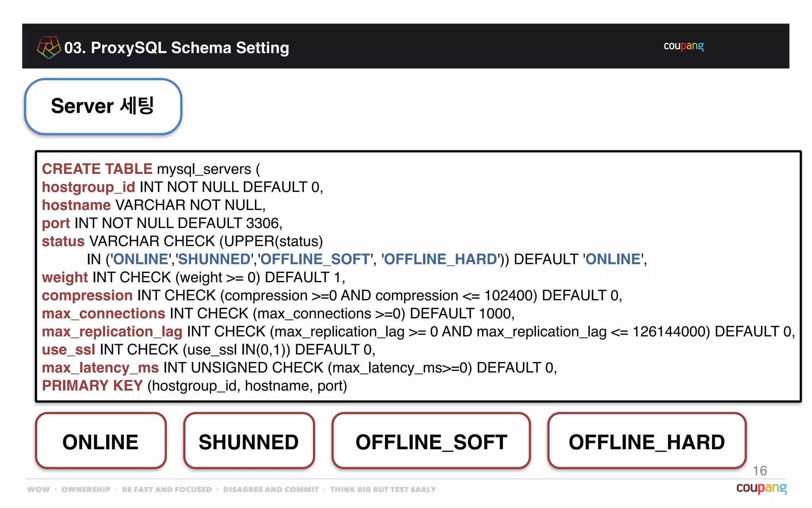The image size is (812, 508).
Task: Click the 'compression' column name
Action: tap(87, 296)
